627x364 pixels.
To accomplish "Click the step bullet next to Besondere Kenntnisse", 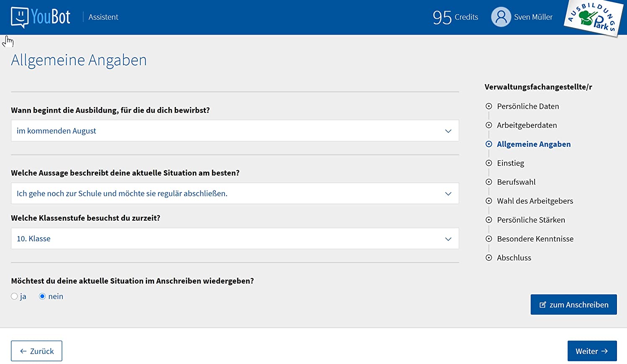I will (x=489, y=239).
